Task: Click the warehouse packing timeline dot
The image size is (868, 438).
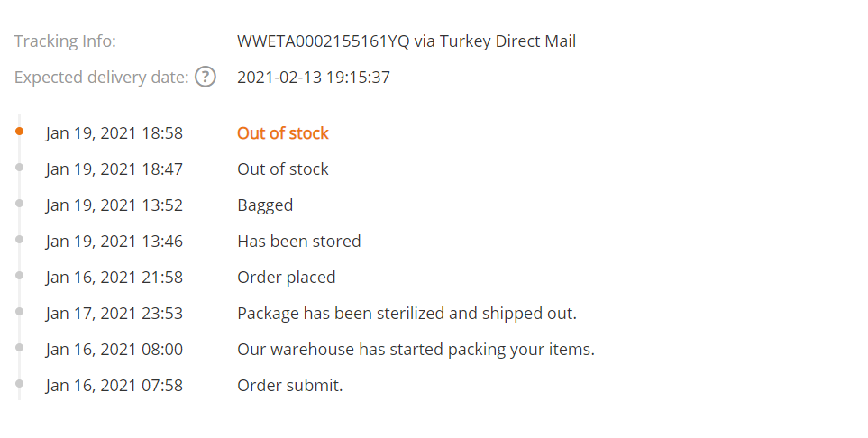Action: (19, 347)
